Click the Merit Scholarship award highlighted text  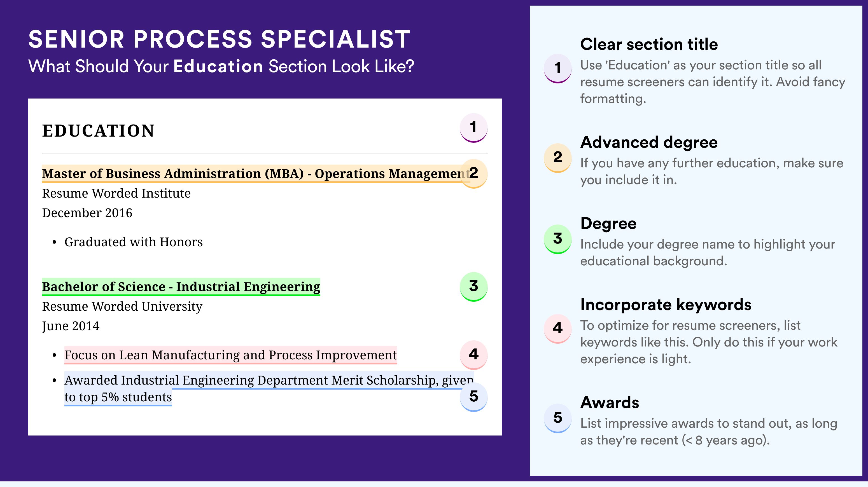269,389
